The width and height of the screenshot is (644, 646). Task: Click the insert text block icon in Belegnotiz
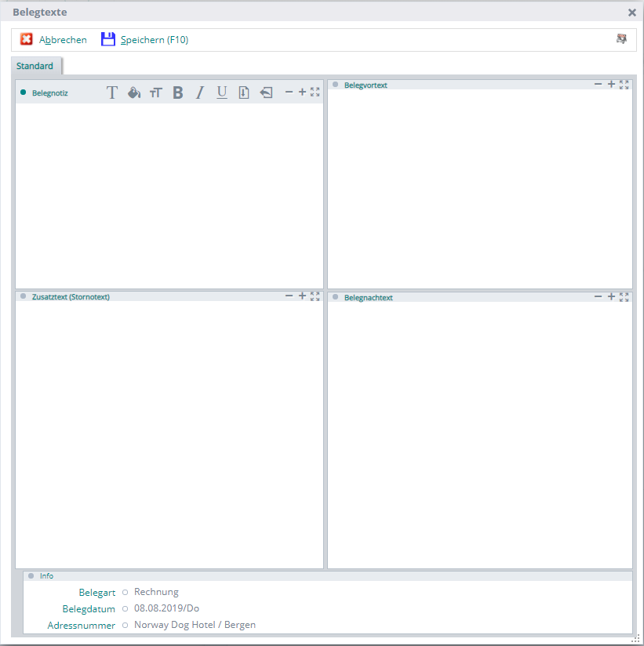244,93
